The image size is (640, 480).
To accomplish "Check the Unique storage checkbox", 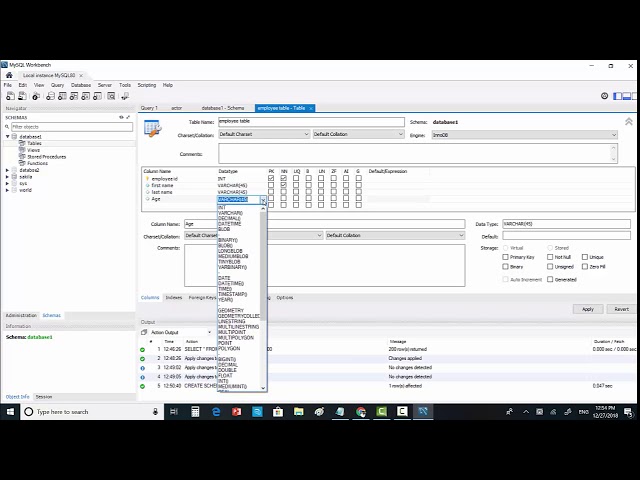I will (x=584, y=257).
